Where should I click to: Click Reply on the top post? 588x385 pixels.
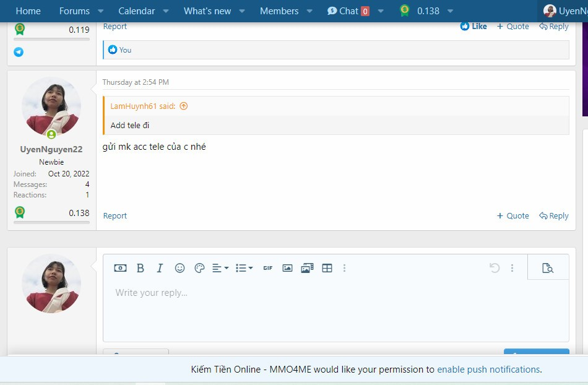coord(554,26)
